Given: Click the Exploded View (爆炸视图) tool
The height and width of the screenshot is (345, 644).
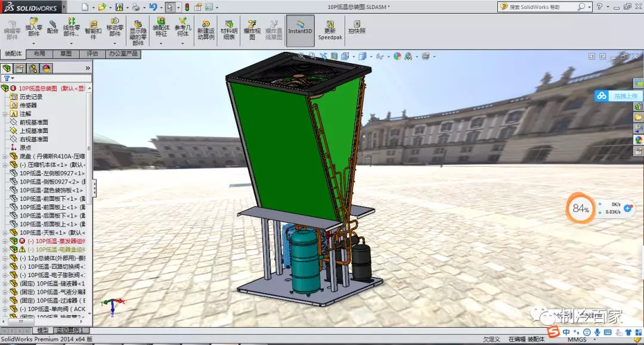Looking at the screenshot, I should click(252, 30).
